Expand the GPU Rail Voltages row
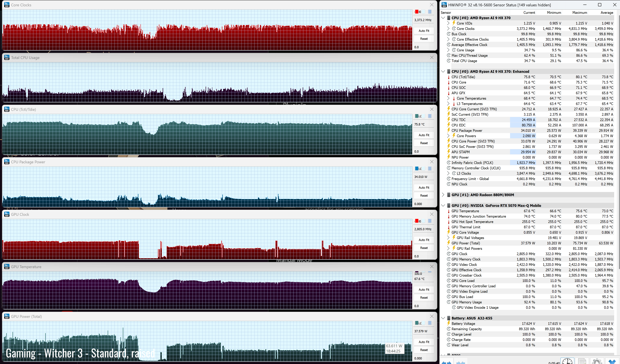Screen dimensions: 620x364 click(x=448, y=238)
